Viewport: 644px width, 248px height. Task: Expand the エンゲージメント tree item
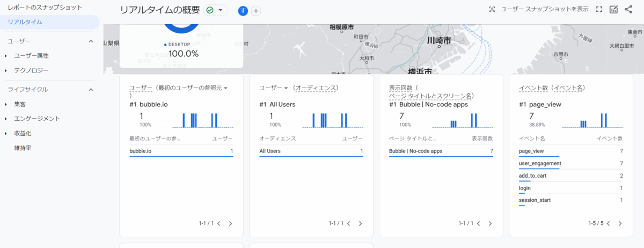tap(6, 119)
